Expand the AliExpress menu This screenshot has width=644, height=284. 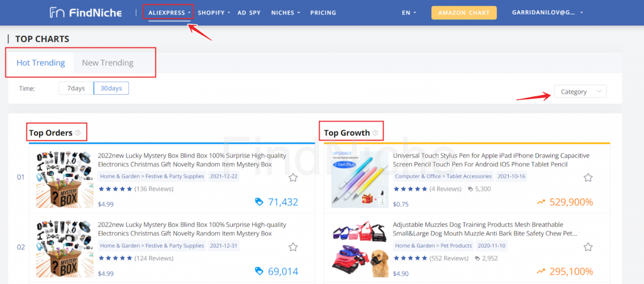tap(170, 13)
